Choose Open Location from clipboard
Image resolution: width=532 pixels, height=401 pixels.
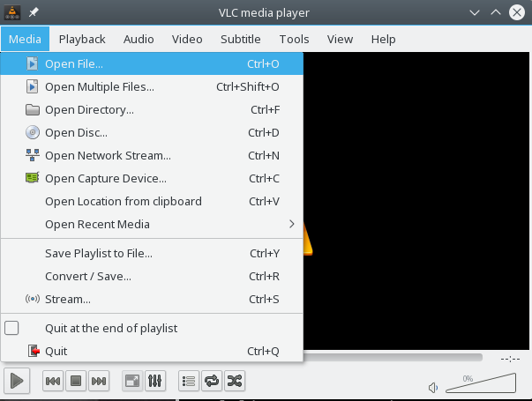[152, 201]
